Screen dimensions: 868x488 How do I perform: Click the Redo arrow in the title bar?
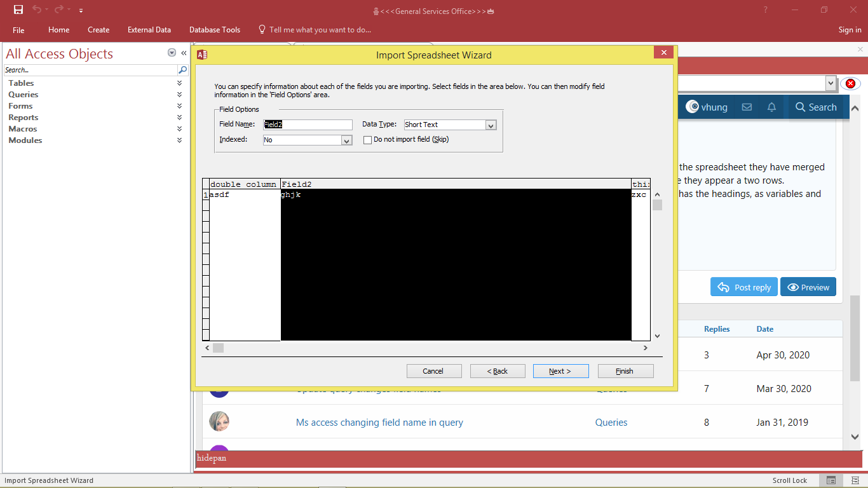point(59,10)
